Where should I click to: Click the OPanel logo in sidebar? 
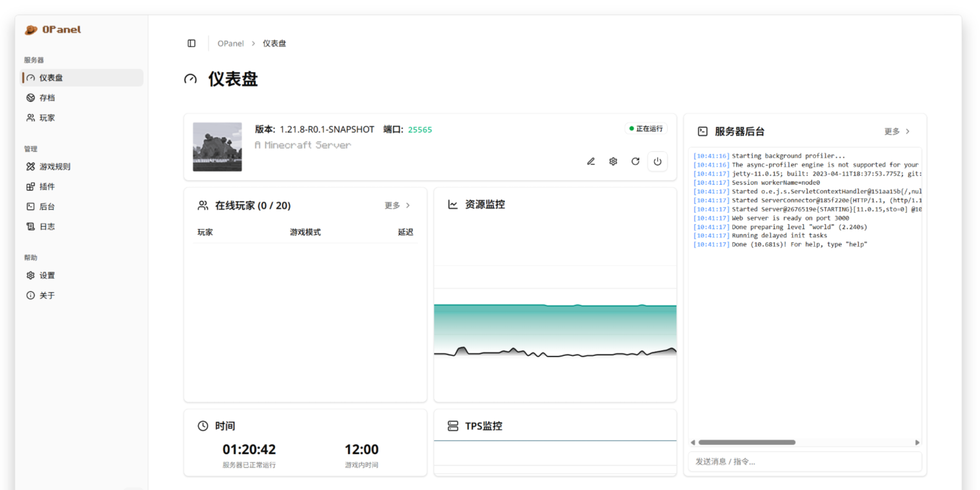point(53,30)
